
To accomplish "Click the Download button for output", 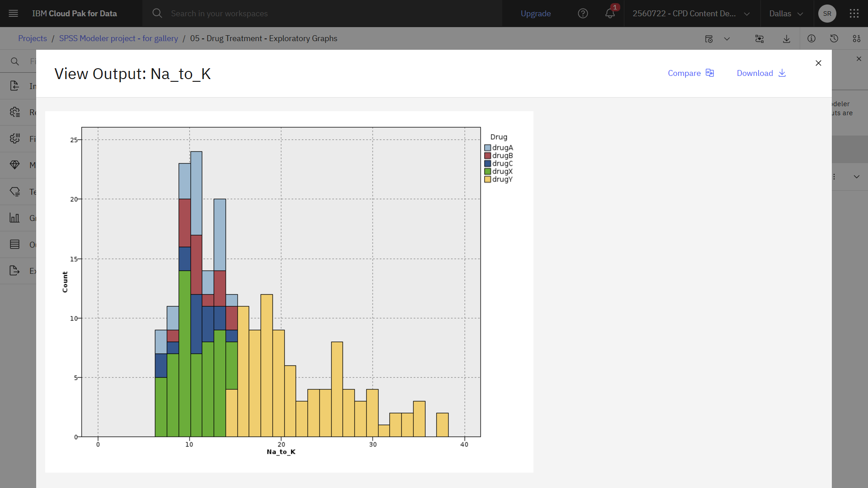I will (x=761, y=73).
